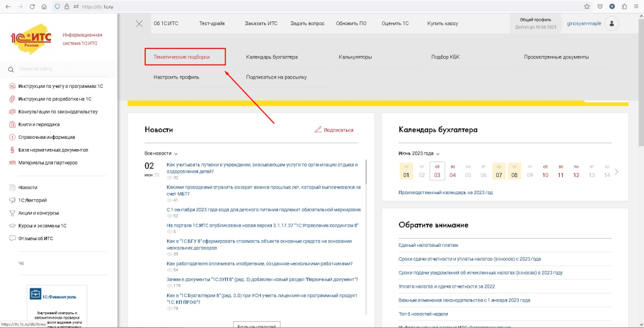Expand the Июнь 2023 года month selector

tap(419, 153)
